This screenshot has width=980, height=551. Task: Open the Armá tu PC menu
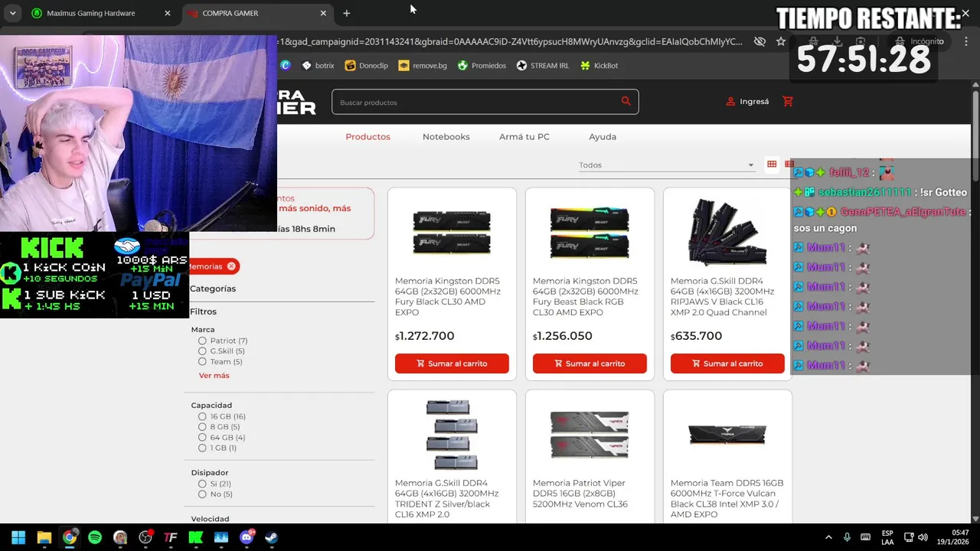[524, 137]
